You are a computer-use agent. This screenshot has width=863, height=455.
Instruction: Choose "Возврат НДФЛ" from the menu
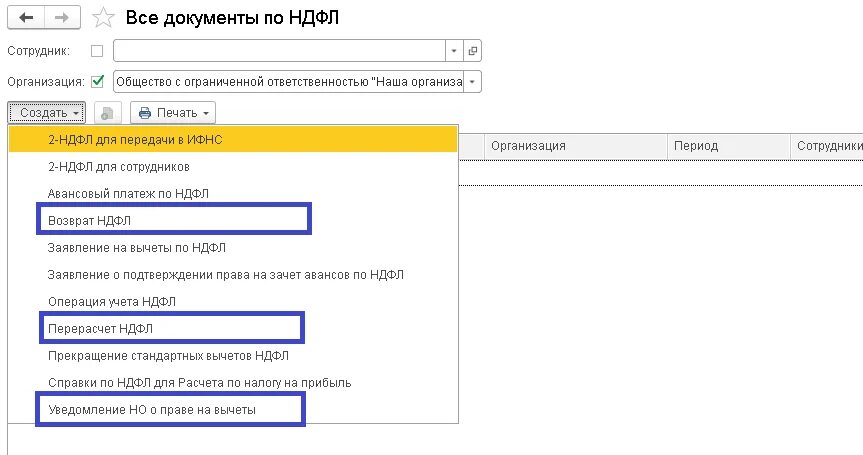pyautogui.click(x=89, y=219)
